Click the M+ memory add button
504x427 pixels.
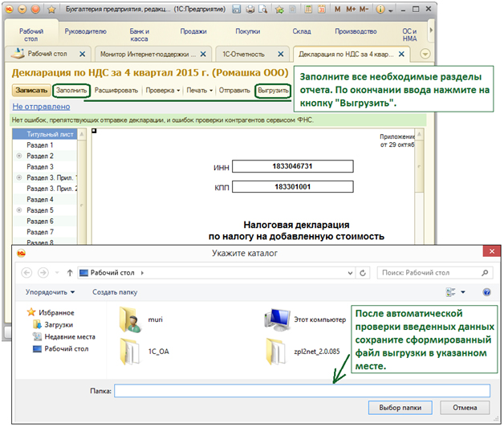351,10
